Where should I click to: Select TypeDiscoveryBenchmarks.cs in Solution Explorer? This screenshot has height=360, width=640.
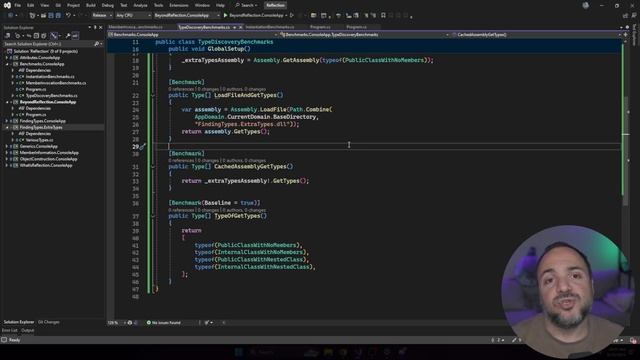tap(51, 96)
